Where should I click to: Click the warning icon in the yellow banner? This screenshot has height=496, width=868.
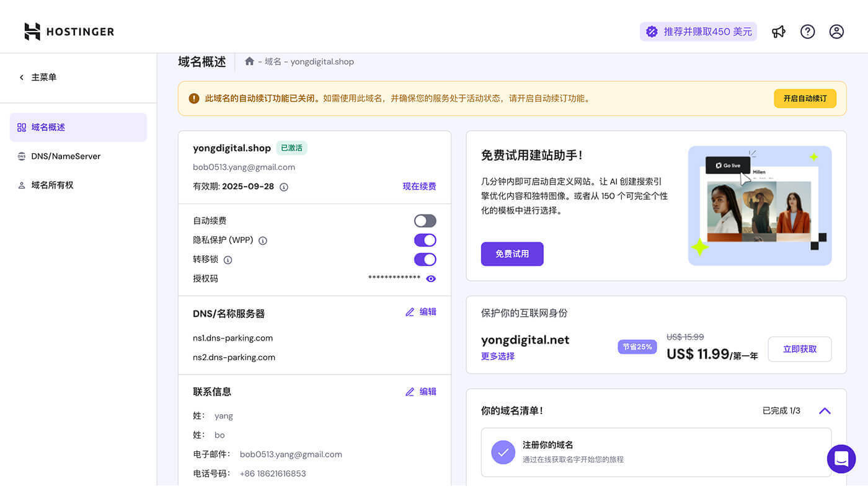click(x=194, y=99)
